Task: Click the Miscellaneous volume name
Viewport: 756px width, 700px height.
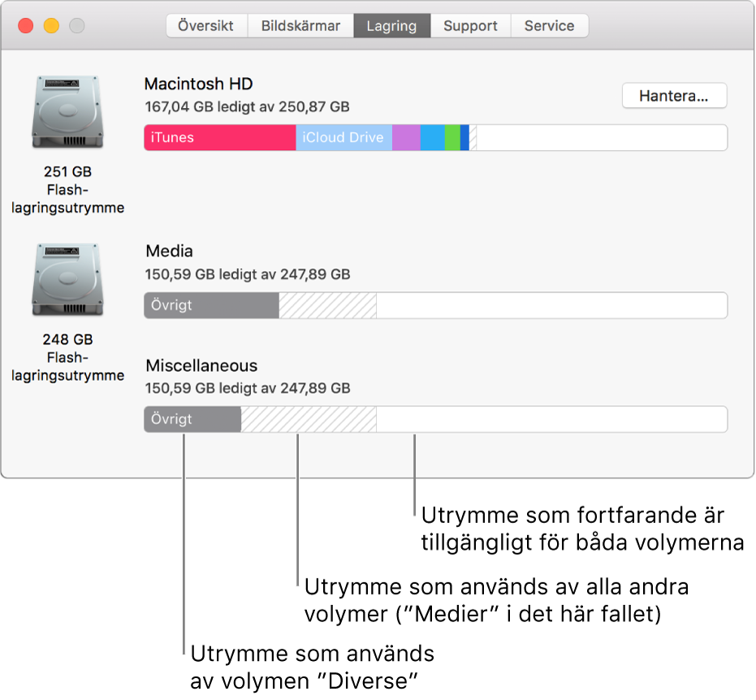Action: [201, 365]
